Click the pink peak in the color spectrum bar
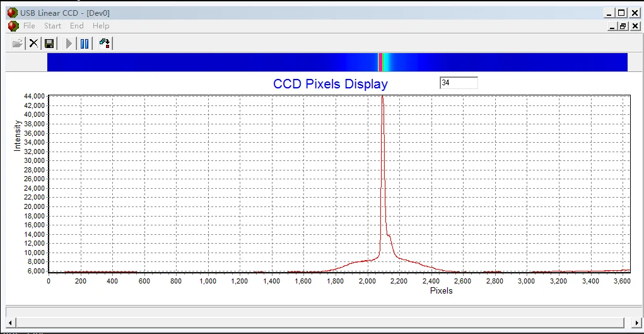This screenshot has width=644, height=334. 381,62
